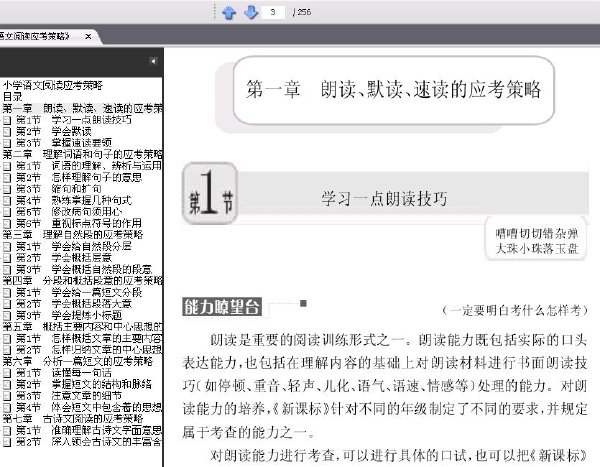Open bookmark 第2节 学会默读
600x467 pixels.
(54, 131)
